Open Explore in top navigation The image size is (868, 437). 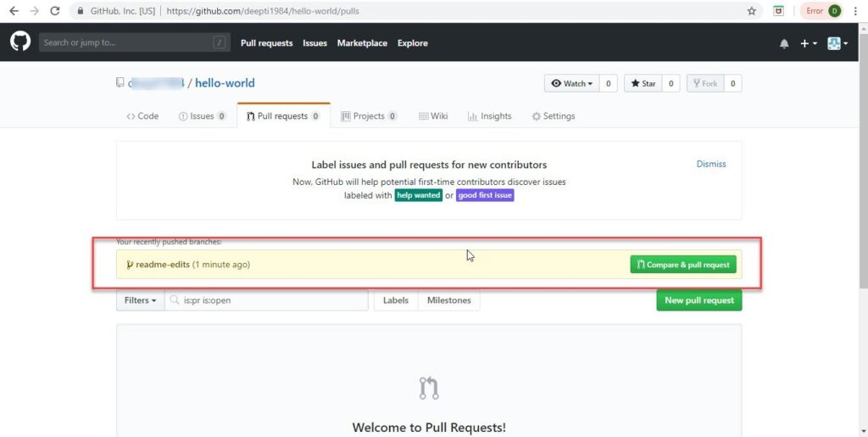pos(413,43)
